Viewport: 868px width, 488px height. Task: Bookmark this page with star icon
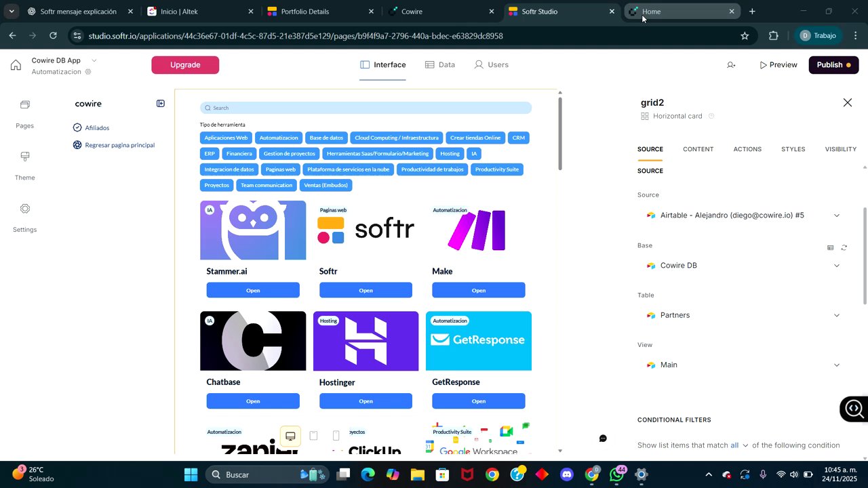click(745, 36)
